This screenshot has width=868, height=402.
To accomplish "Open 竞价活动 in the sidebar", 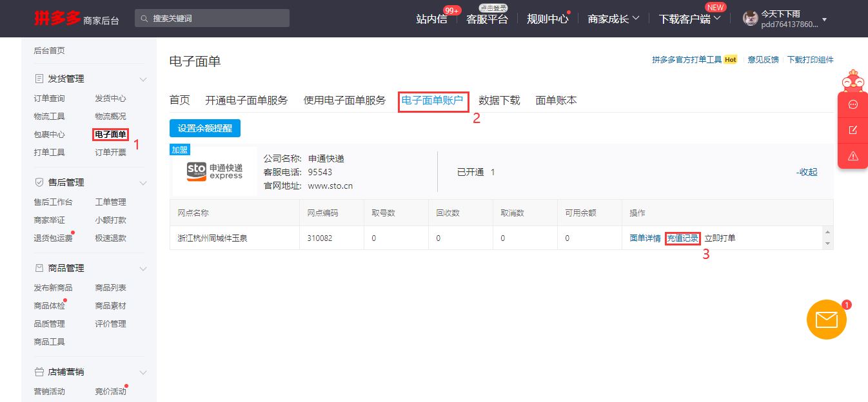I will 111,392.
